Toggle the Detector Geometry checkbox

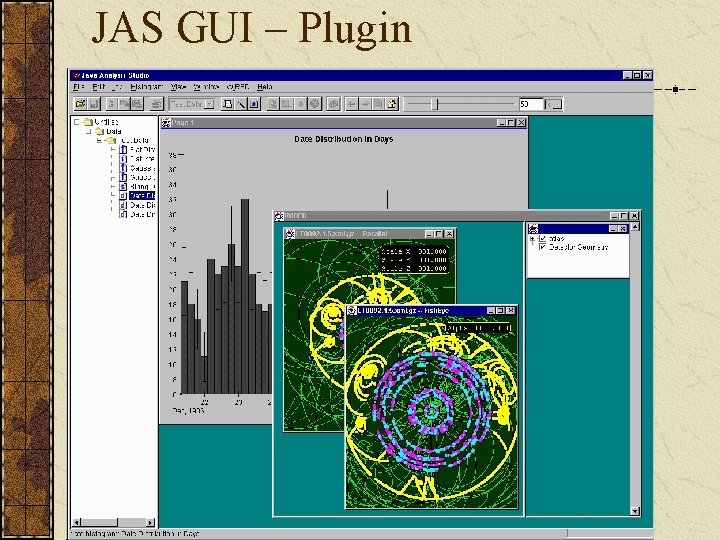pos(542,248)
